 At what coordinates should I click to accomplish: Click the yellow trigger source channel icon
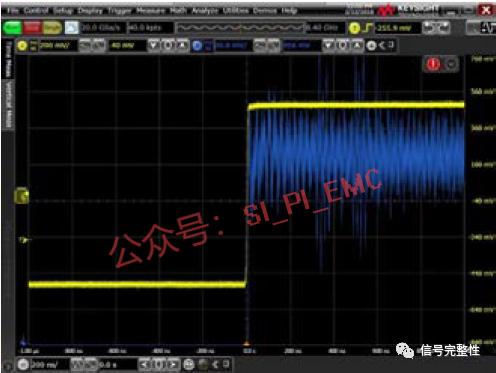pos(354,28)
